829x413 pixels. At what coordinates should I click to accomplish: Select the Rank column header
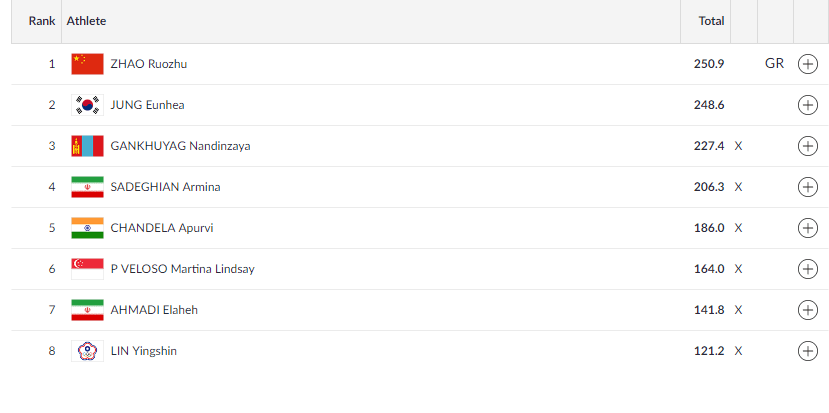42,21
